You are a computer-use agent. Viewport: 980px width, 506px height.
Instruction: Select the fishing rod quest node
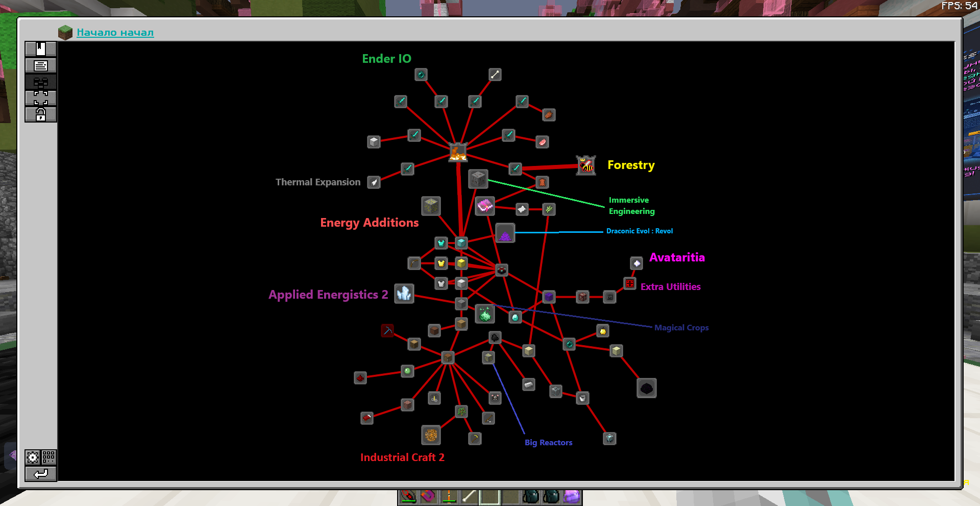tap(488, 418)
